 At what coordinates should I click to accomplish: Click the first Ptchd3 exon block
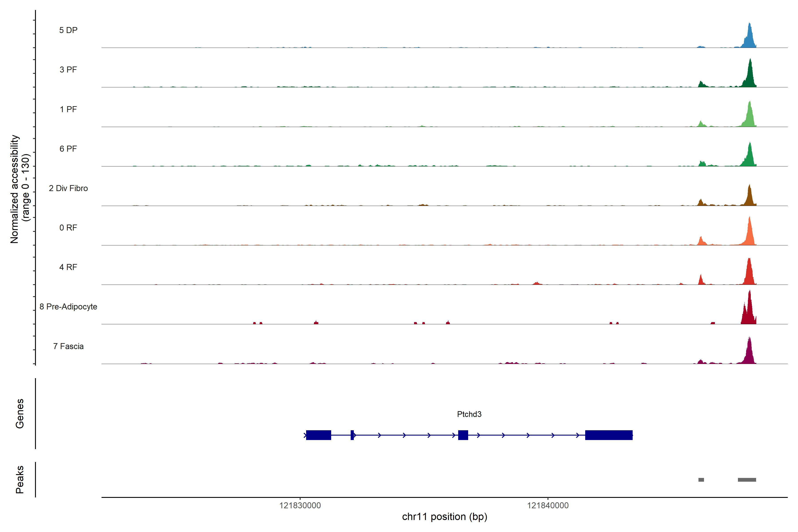(318, 435)
